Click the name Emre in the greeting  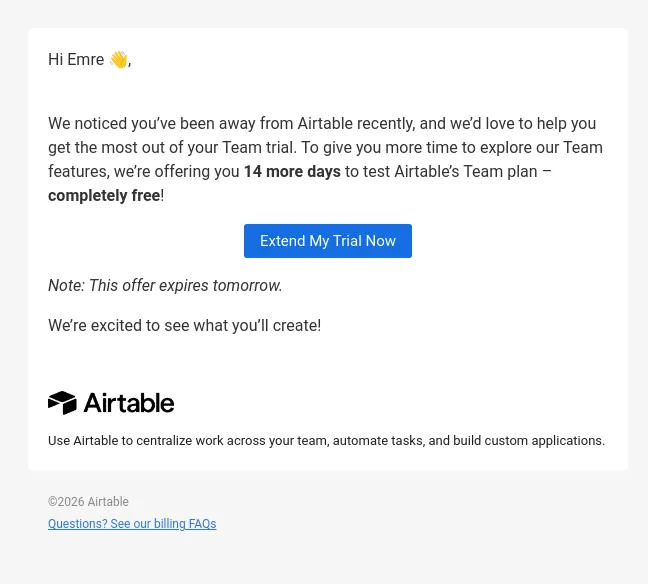86,60
